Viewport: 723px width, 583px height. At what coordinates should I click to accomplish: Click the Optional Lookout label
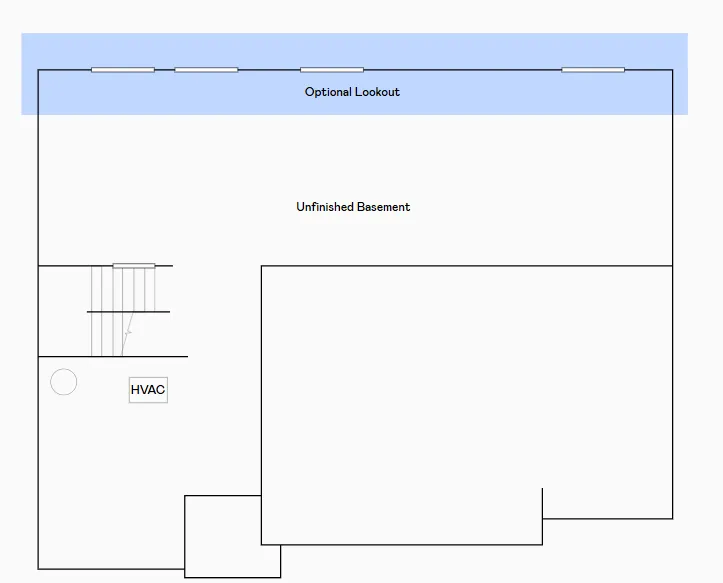click(352, 92)
